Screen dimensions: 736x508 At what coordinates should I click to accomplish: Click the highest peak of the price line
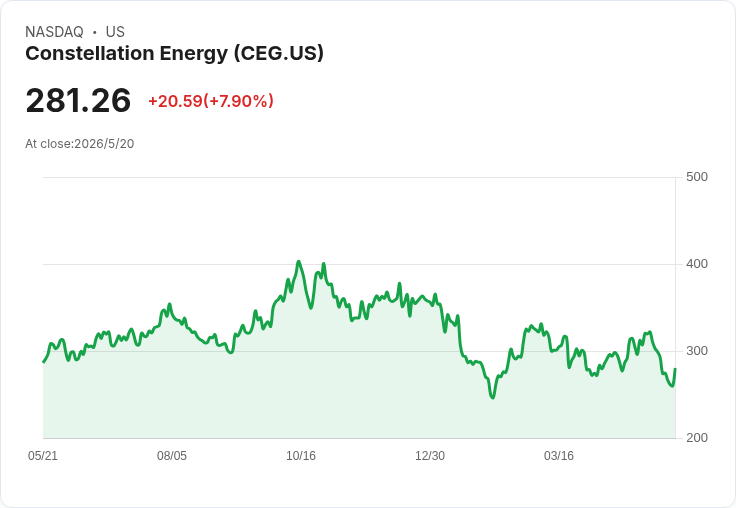tap(299, 262)
